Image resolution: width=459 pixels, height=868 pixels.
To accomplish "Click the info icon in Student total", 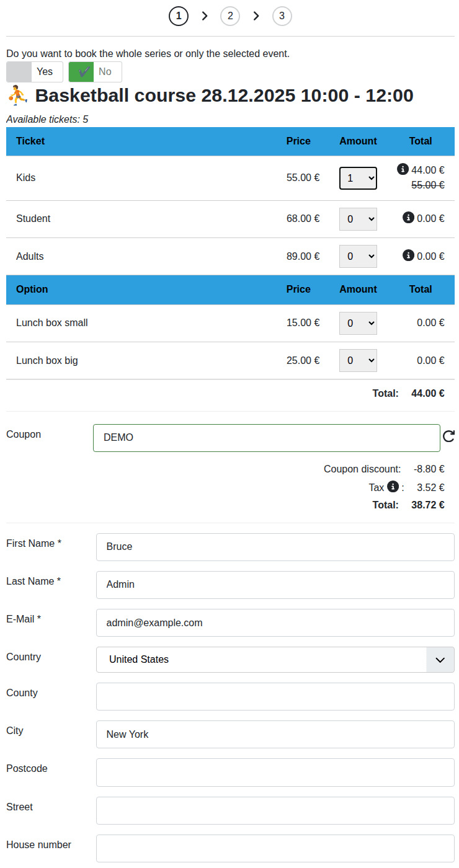I will (408, 218).
